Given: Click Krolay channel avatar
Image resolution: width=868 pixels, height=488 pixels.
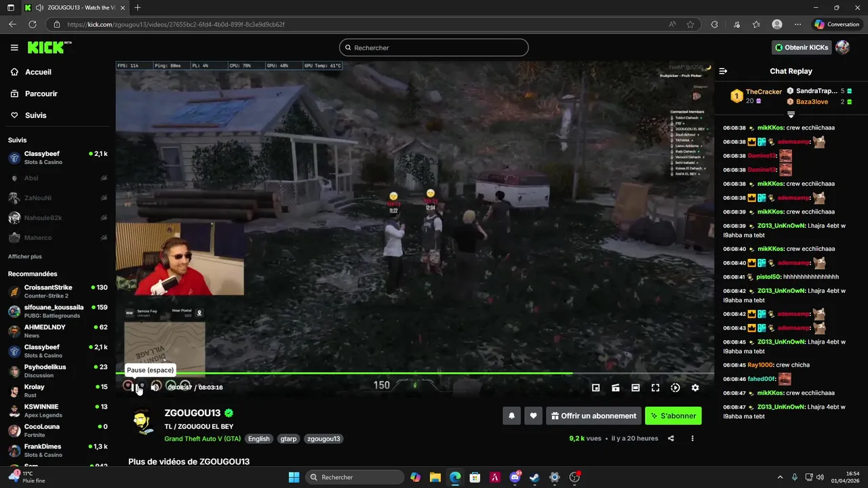Looking at the screenshot, I should (14, 391).
